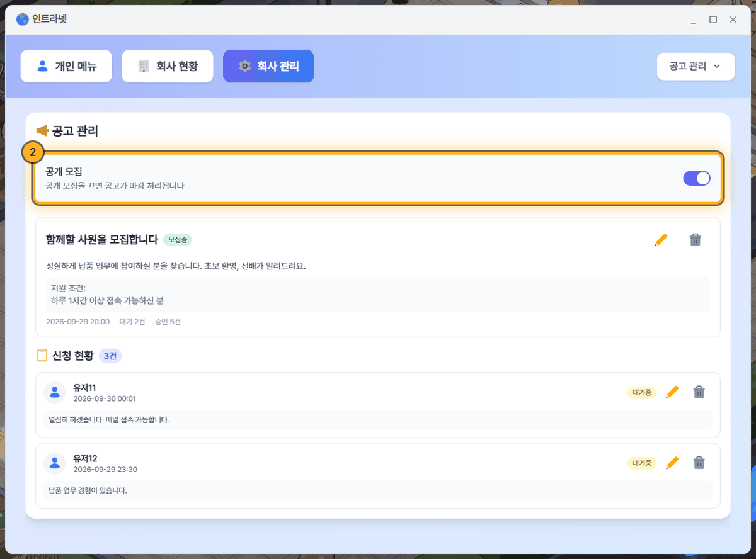Edit 유저11's application with pencil icon
The image size is (756, 559).
(672, 392)
